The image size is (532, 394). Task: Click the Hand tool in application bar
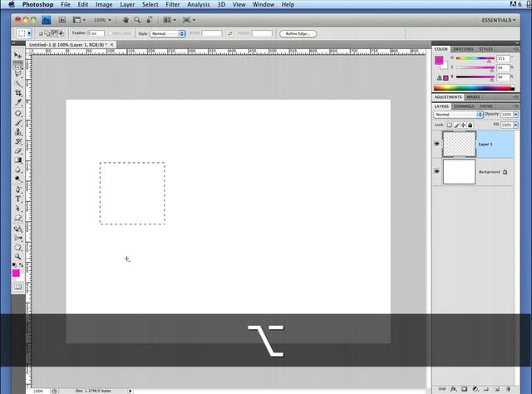pos(126,20)
